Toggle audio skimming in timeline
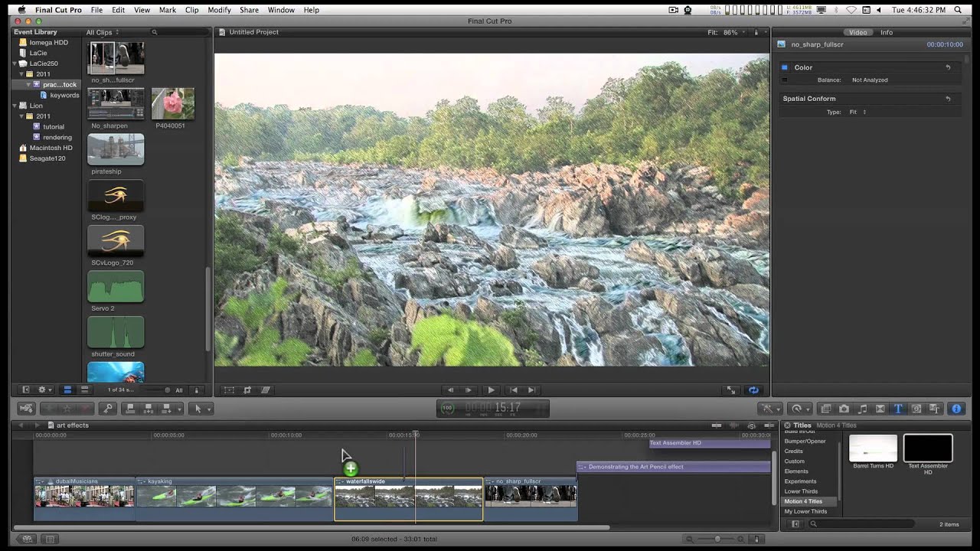Screen dimensions: 980x551 [734, 425]
